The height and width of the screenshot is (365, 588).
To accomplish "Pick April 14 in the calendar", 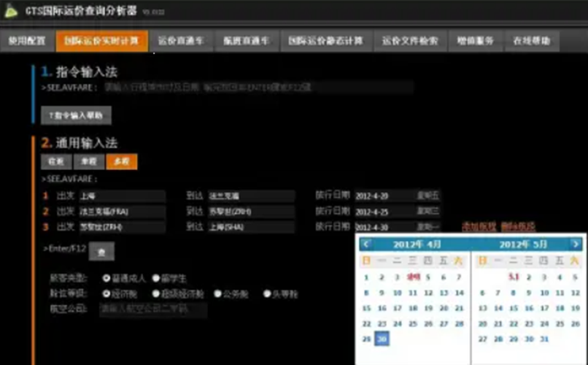I will [x=460, y=293].
